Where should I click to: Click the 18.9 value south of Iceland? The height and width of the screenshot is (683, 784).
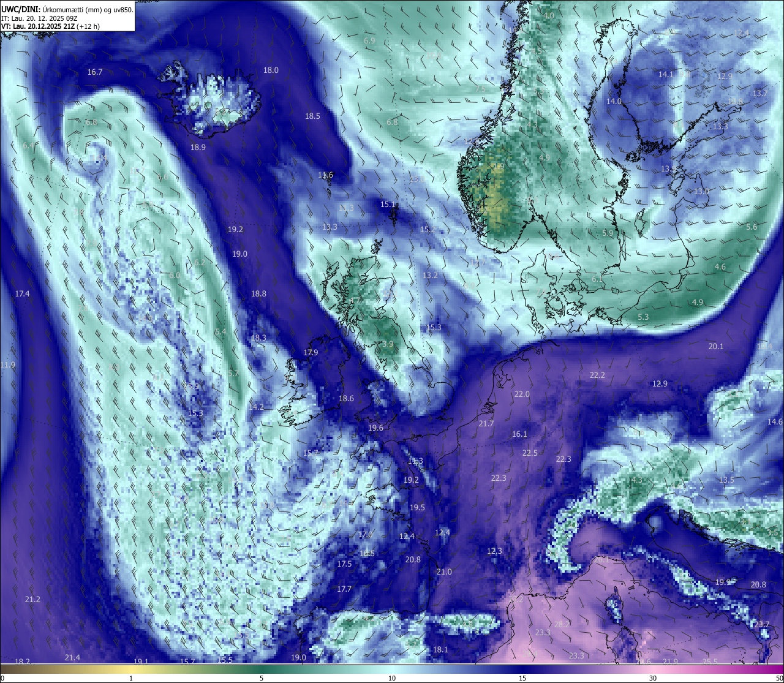pos(198,148)
